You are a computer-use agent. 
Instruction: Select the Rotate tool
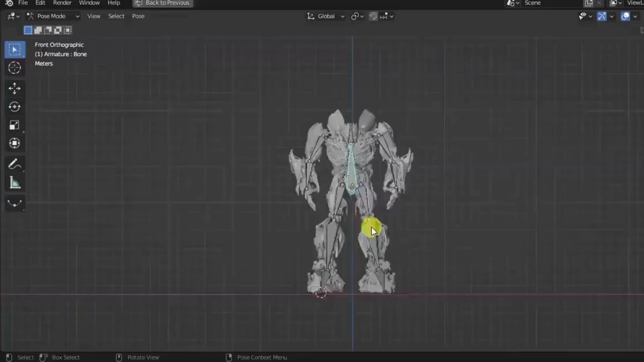pos(14,107)
